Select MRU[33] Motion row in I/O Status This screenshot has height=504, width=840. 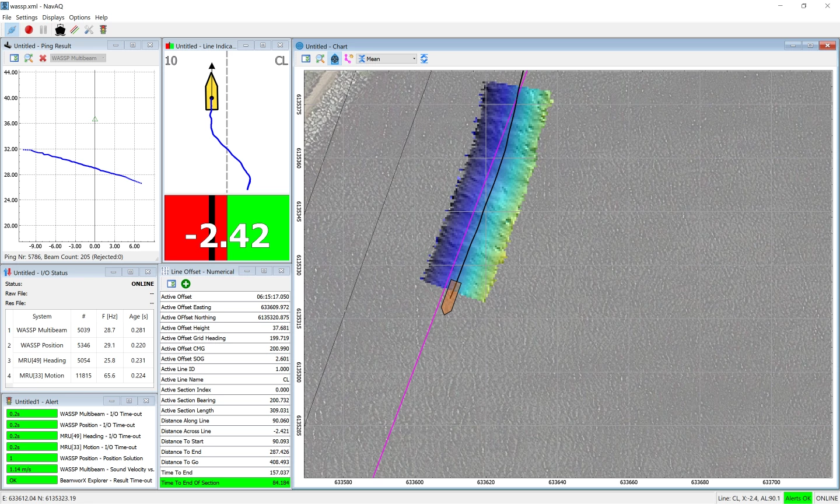pyautogui.click(x=80, y=376)
